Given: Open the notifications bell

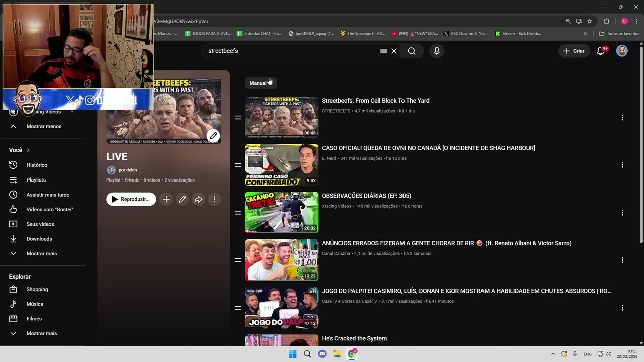Looking at the screenshot, I should [x=601, y=51].
